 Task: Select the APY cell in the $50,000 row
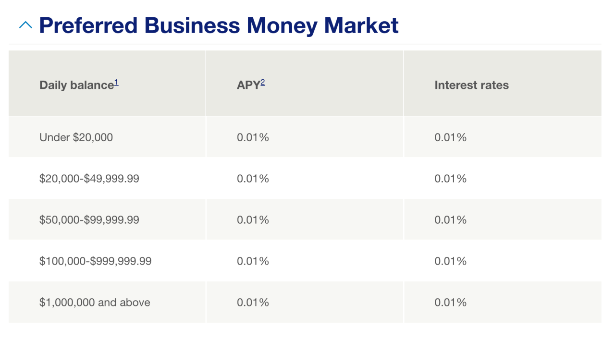point(252,219)
